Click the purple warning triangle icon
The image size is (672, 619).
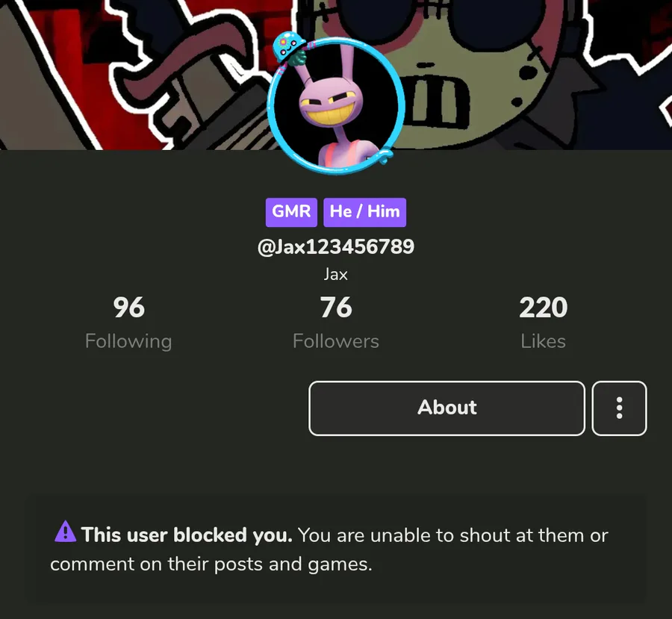[x=65, y=532]
